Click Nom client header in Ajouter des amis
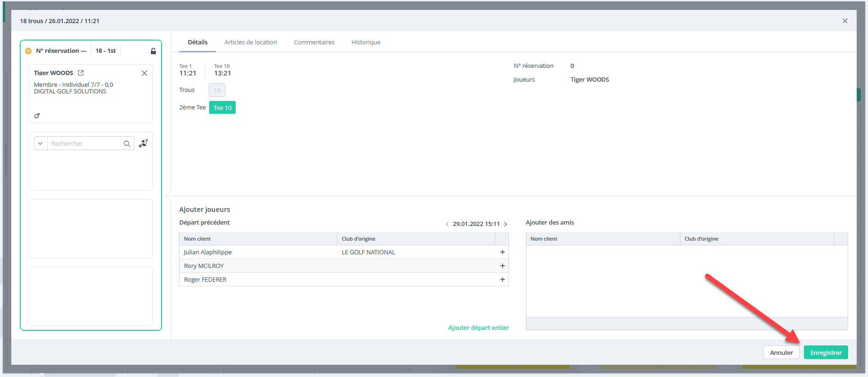This screenshot has width=868, height=377. (x=603, y=239)
